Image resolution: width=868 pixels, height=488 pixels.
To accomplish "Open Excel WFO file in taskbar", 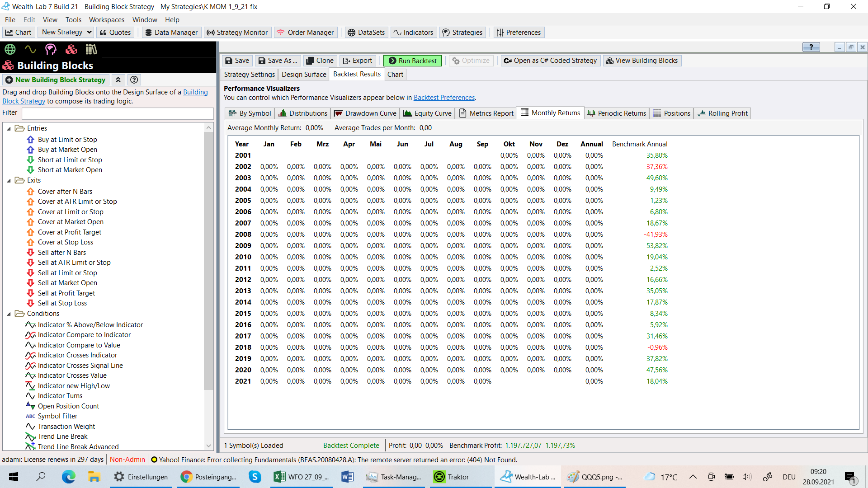I will point(302,477).
